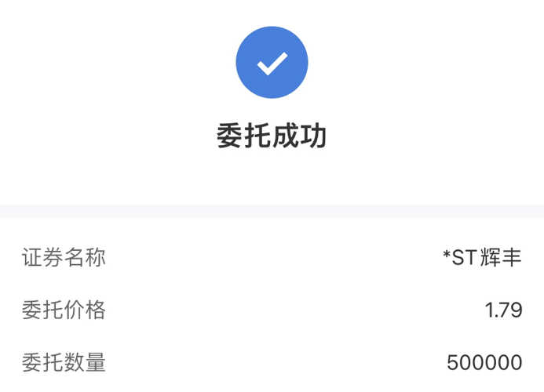The width and height of the screenshot is (544, 392).
Task: Select the 委托数量 label
Action: [64, 362]
